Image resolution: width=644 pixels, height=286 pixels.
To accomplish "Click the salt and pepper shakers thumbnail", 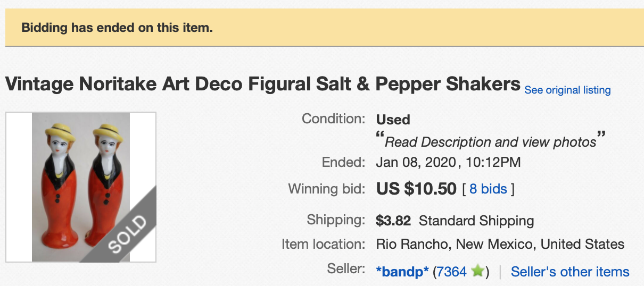I will pyautogui.click(x=81, y=187).
